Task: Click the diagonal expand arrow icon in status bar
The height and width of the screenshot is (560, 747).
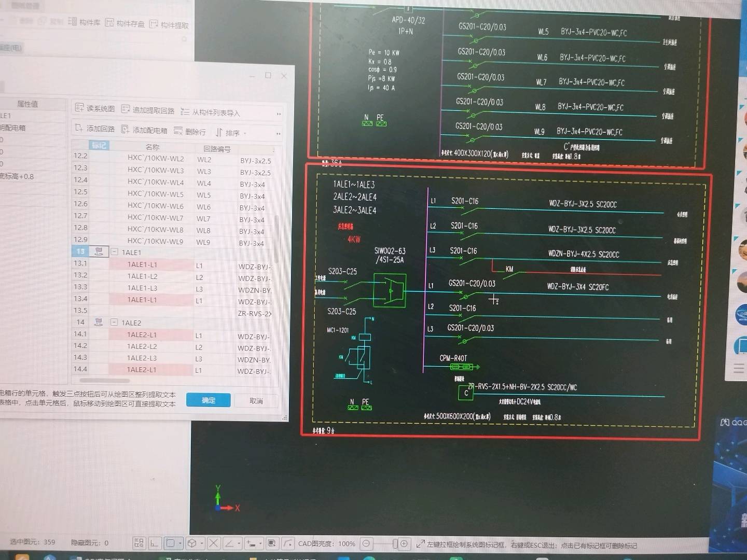Action: (x=420, y=544)
